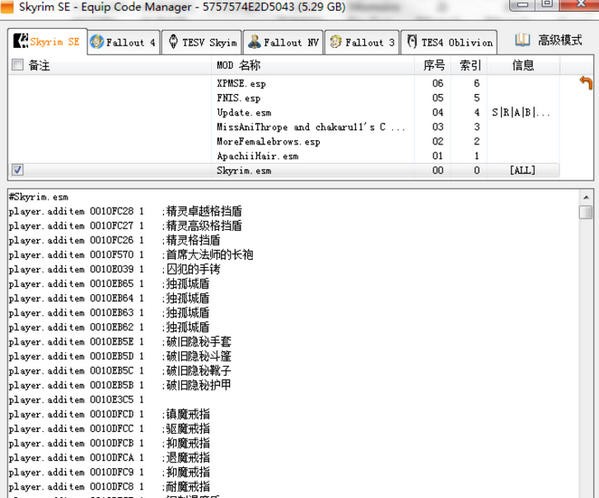Click the TESV Skyrim emblem icon

(x=173, y=42)
